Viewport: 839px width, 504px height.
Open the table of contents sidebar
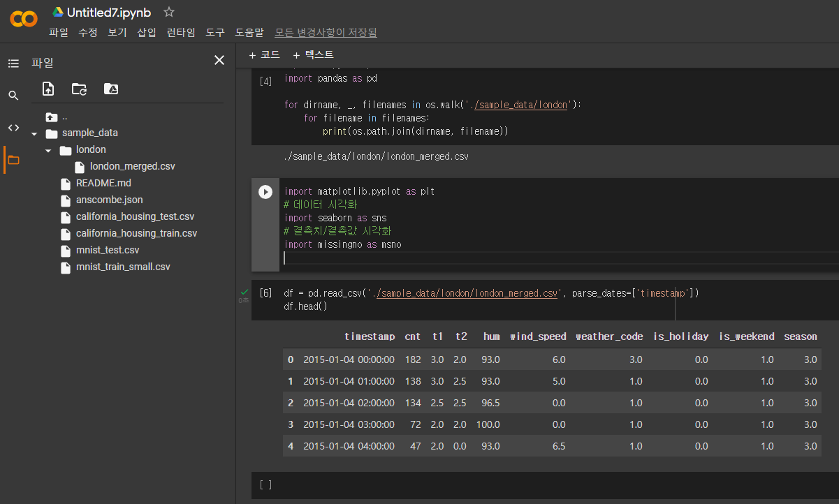pyautogui.click(x=13, y=63)
